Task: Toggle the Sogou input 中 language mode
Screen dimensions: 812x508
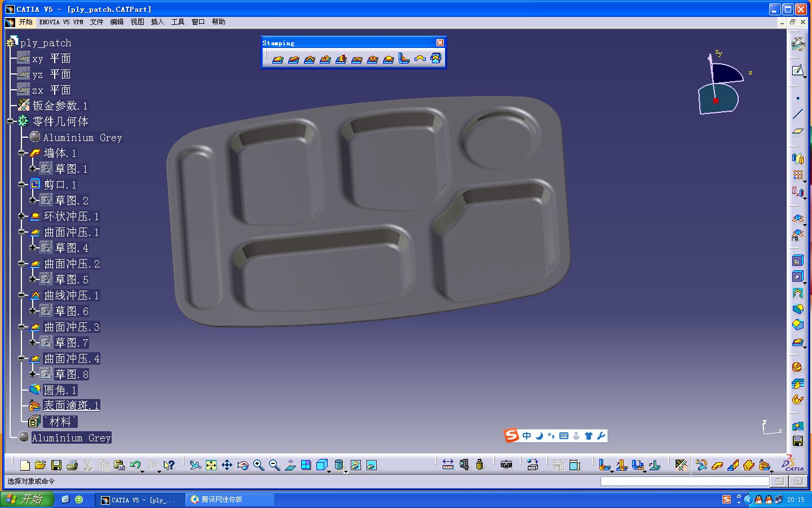Action: pos(527,436)
